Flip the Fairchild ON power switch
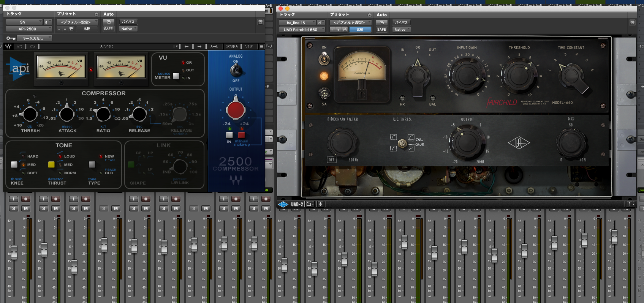This screenshot has height=303, width=644. coord(324,58)
